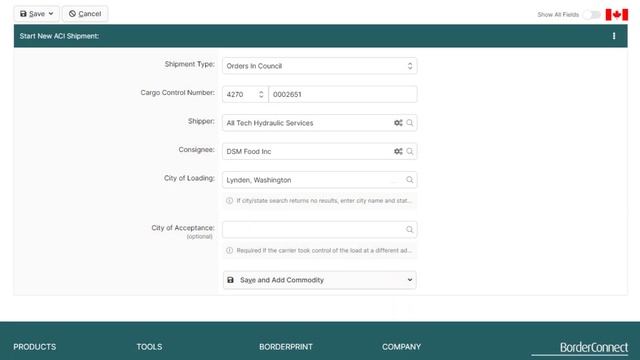
Task: Click City of Acceptance search icon
Action: point(410,229)
